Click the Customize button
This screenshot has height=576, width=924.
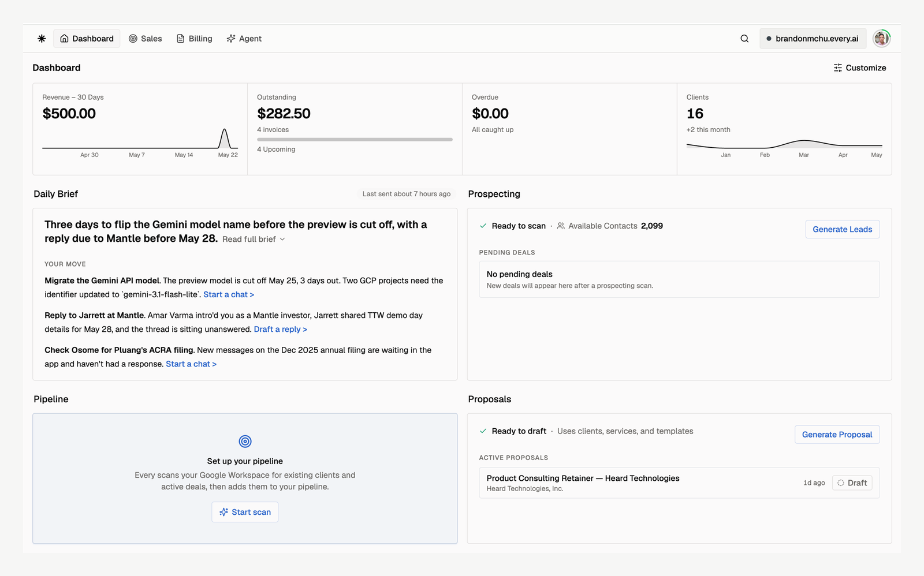pyautogui.click(x=859, y=68)
